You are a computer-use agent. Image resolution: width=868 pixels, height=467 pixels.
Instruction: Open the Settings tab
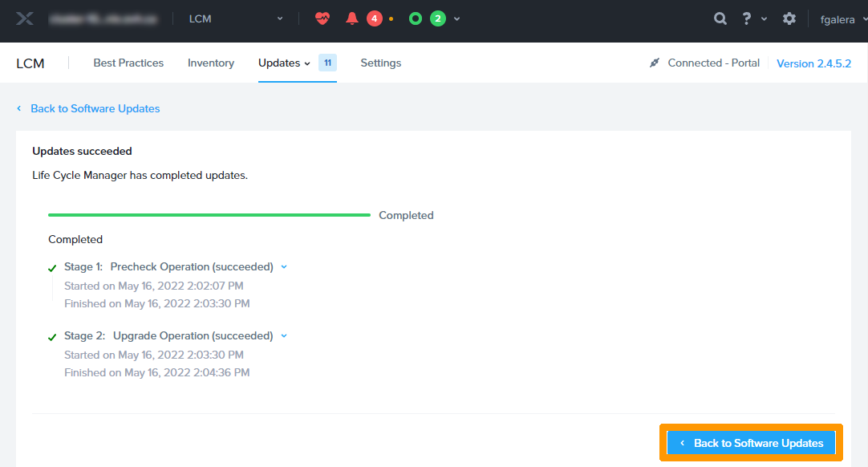[x=380, y=63]
